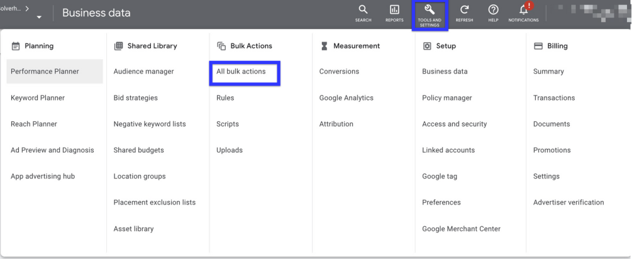Open Location groups

pyautogui.click(x=140, y=177)
